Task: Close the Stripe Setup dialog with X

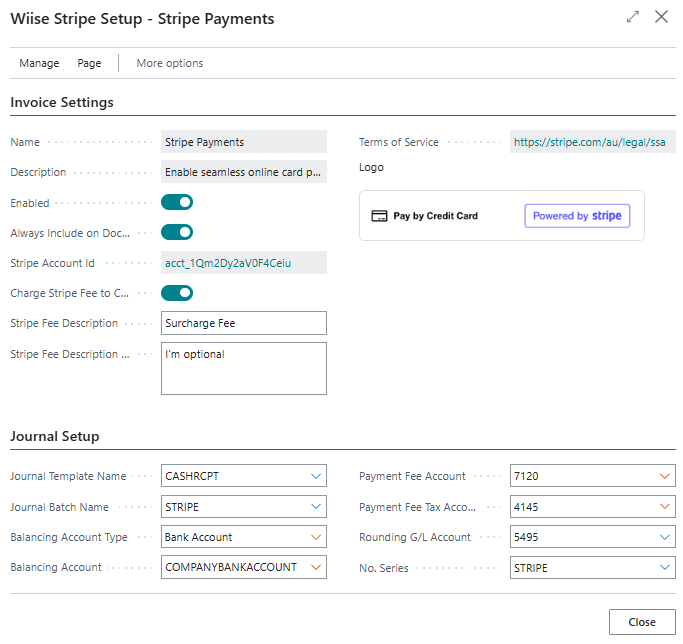Action: [661, 17]
